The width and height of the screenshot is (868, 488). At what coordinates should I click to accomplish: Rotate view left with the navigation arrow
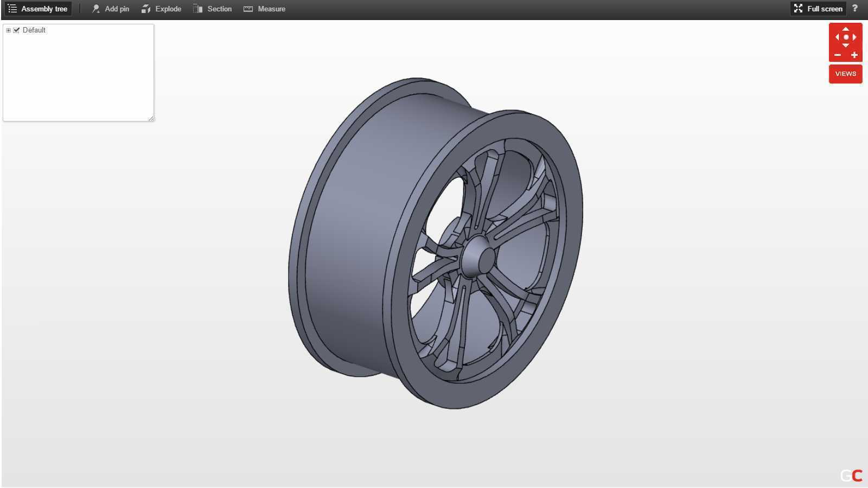coord(837,37)
